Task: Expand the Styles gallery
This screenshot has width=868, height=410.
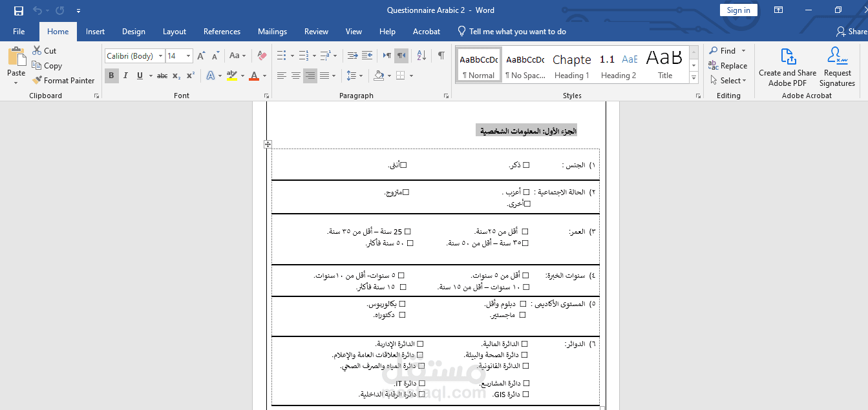Action: pyautogui.click(x=693, y=77)
